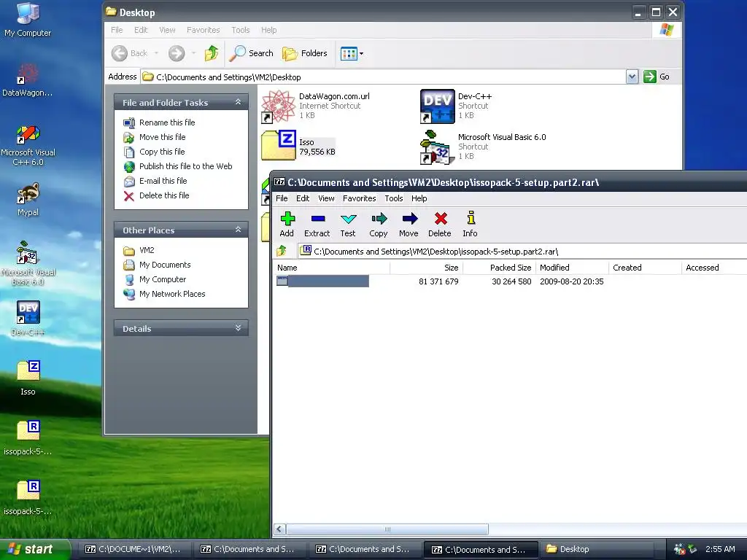The image size is (747, 560).
Task: Open the Views dropdown in Desktop window
Action: (x=352, y=53)
